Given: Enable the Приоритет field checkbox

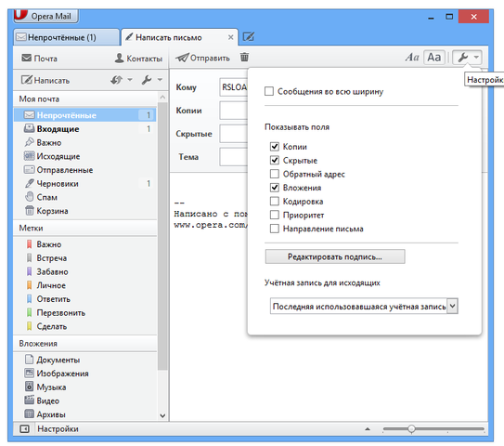Looking at the screenshot, I should pyautogui.click(x=275, y=215).
